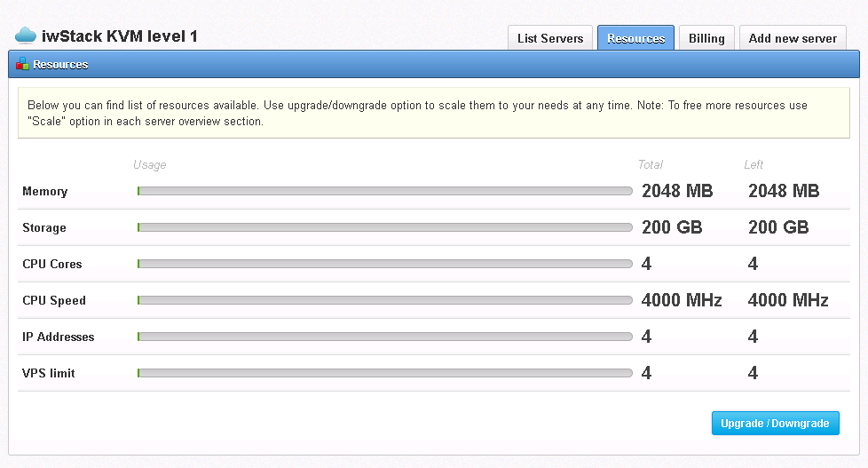Select the CPU Speed row label
This screenshot has height=468, width=868.
[54, 301]
